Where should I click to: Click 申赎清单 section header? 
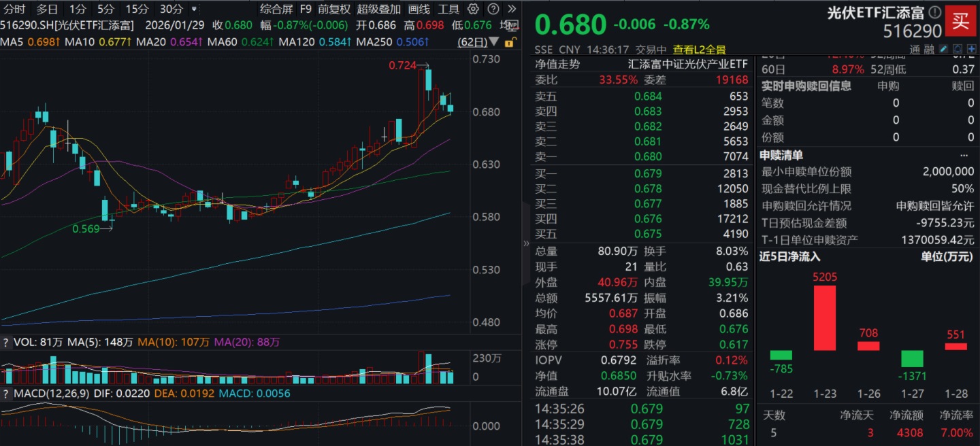[782, 156]
